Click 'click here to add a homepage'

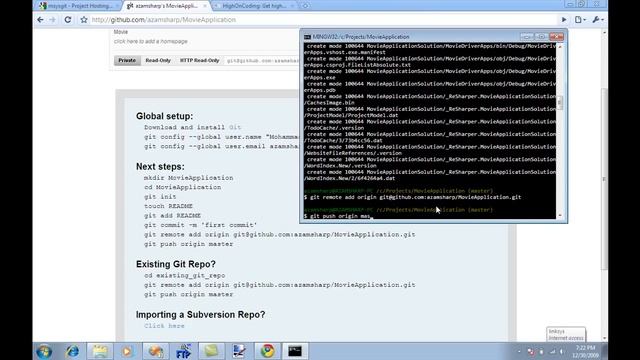point(151,41)
